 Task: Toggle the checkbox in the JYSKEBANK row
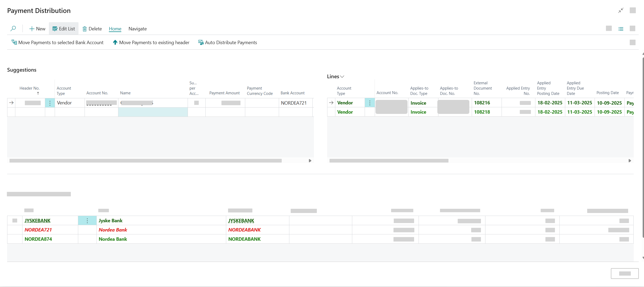pos(15,220)
